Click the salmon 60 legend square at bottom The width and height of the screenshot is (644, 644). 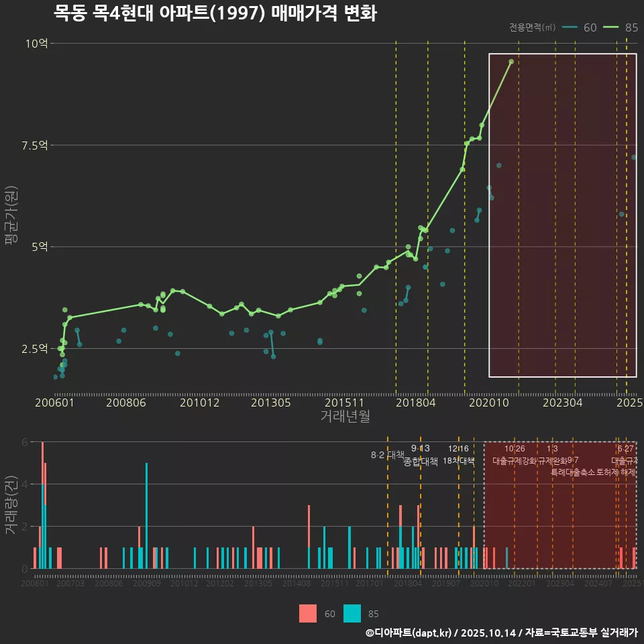308,613
